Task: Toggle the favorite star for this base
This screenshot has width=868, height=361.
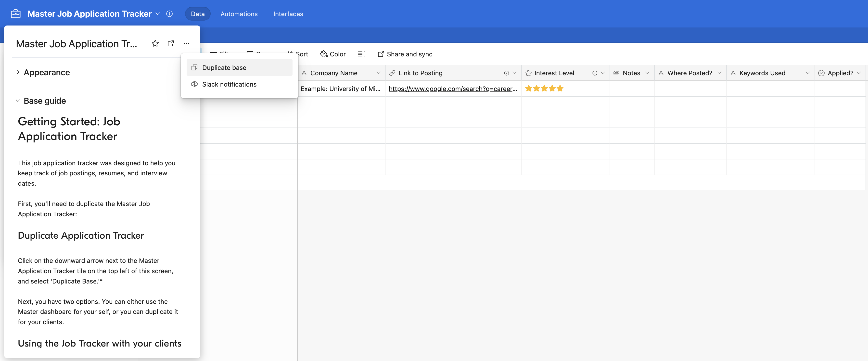Action: pos(155,43)
